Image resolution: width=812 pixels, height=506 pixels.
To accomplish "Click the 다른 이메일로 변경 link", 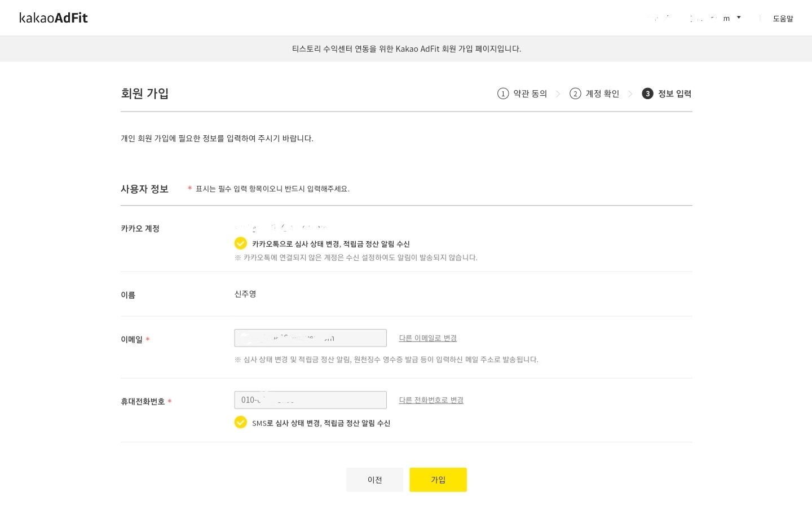I will 428,338.
